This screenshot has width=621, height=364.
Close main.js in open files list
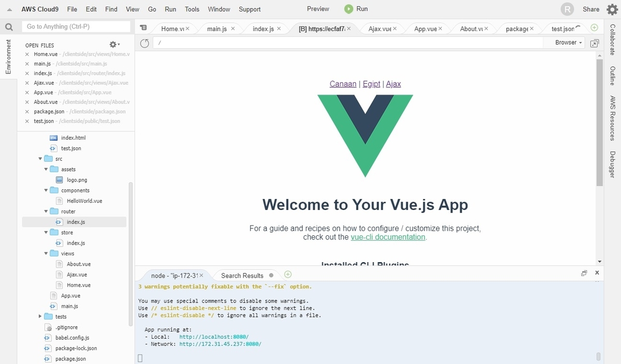click(27, 64)
